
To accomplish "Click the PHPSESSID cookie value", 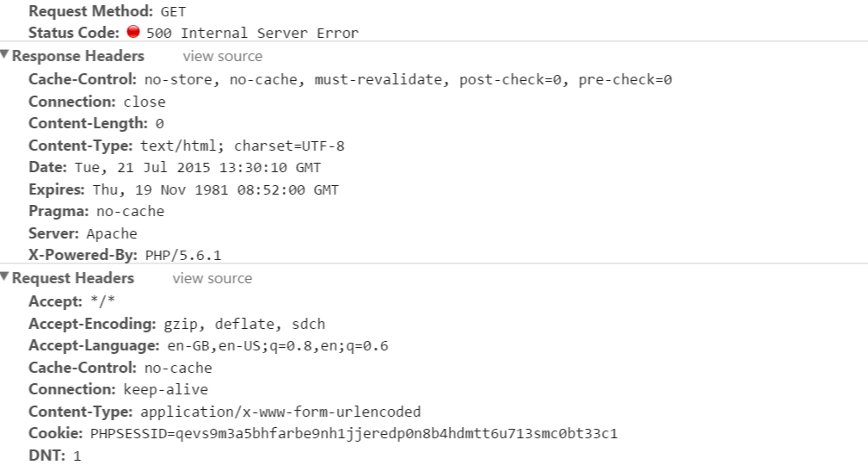I will (x=354, y=434).
